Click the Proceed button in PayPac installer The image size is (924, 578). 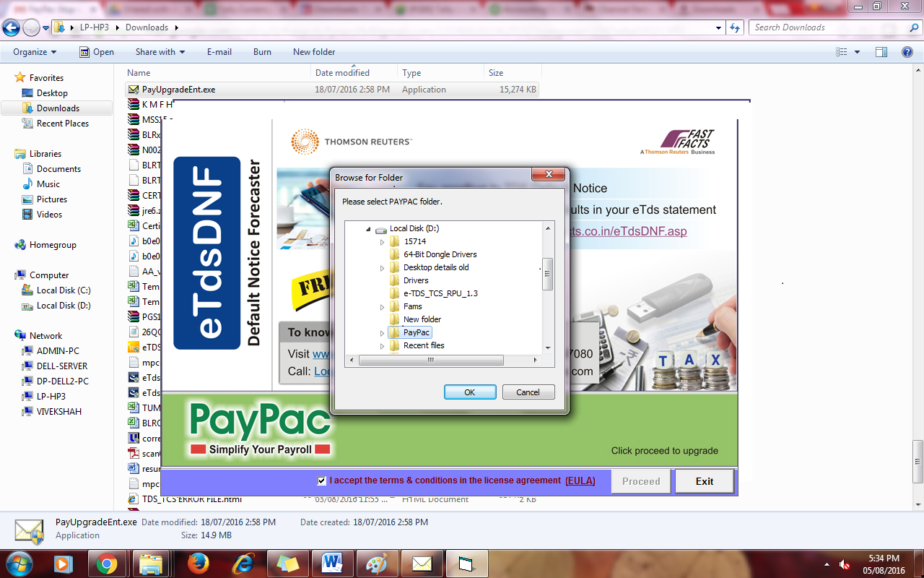click(x=641, y=481)
